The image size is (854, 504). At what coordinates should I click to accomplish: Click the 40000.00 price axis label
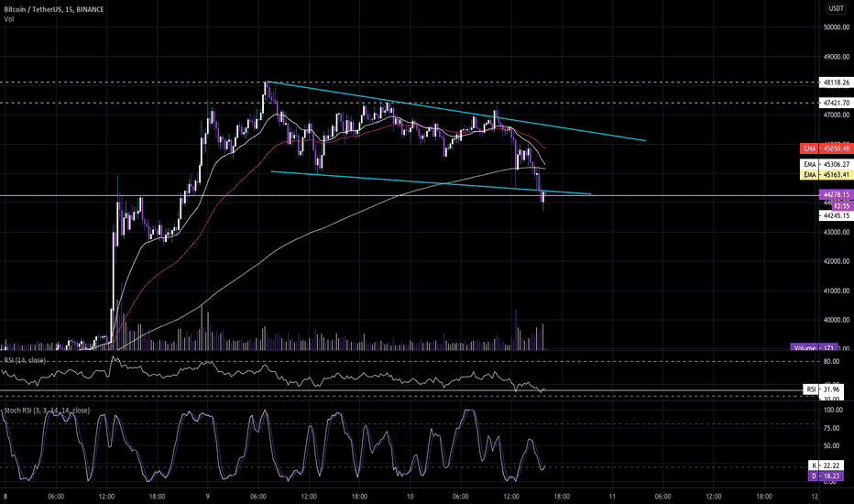(x=837, y=321)
